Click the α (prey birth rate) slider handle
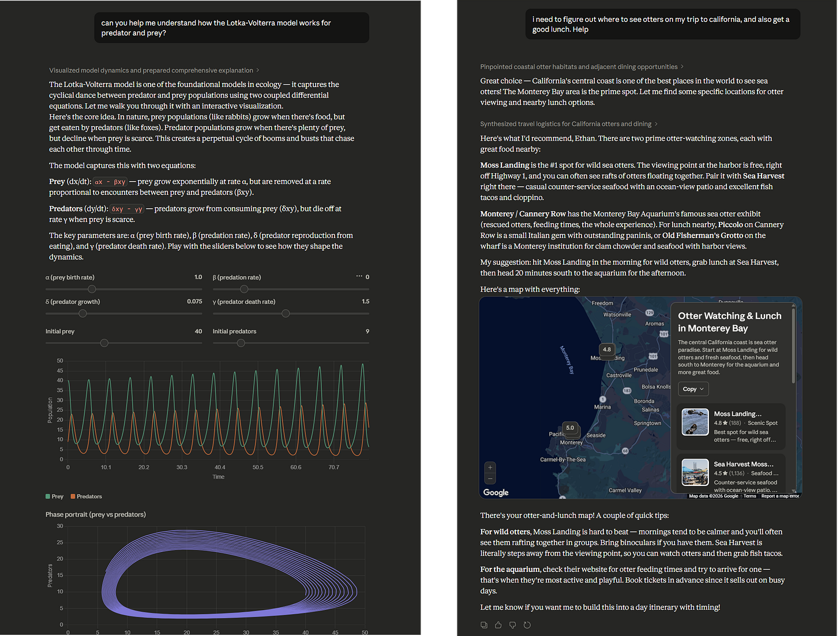Viewport: 840px width, 636px height. tap(92, 289)
